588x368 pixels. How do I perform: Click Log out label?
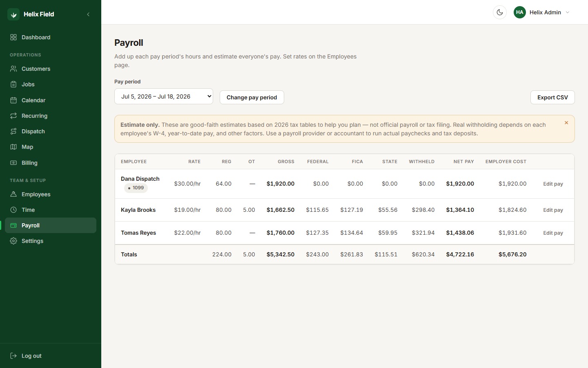31,356
